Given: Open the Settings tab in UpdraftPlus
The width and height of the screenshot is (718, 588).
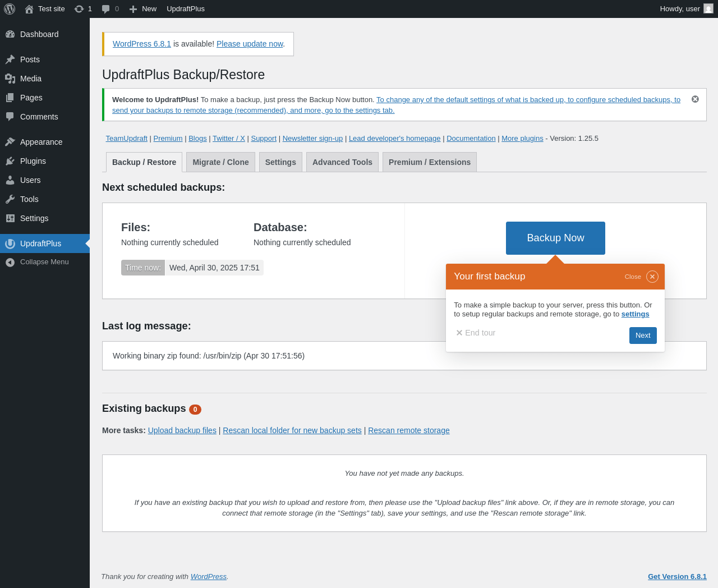Looking at the screenshot, I should pyautogui.click(x=280, y=162).
